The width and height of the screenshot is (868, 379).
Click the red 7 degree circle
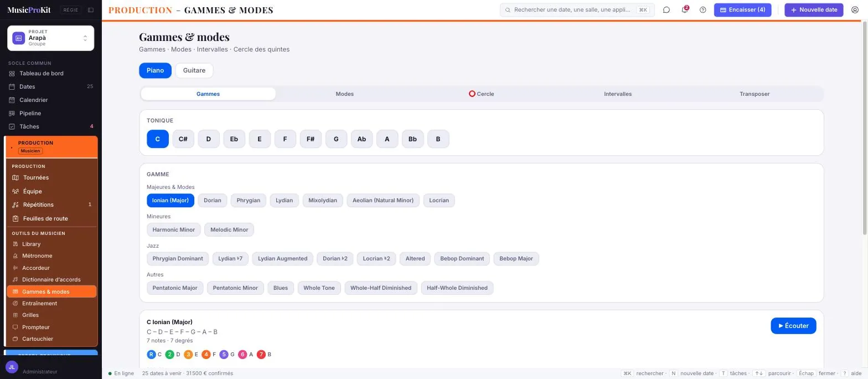point(261,355)
